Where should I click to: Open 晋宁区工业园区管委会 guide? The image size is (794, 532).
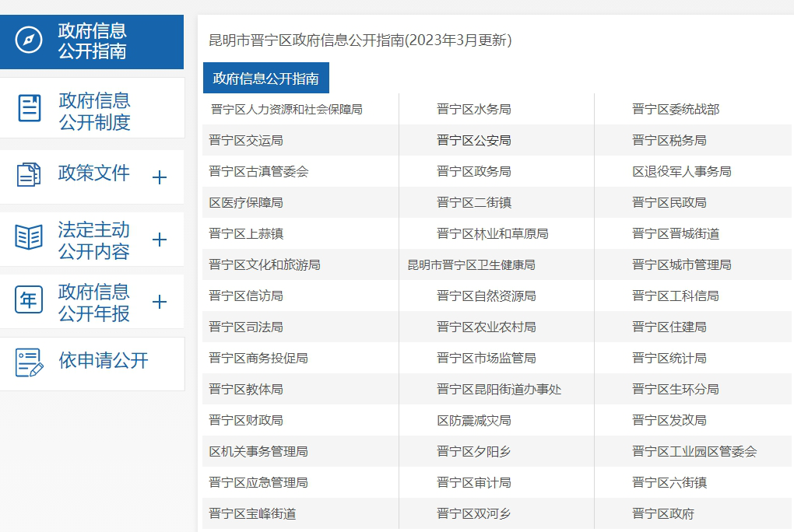pos(694,452)
